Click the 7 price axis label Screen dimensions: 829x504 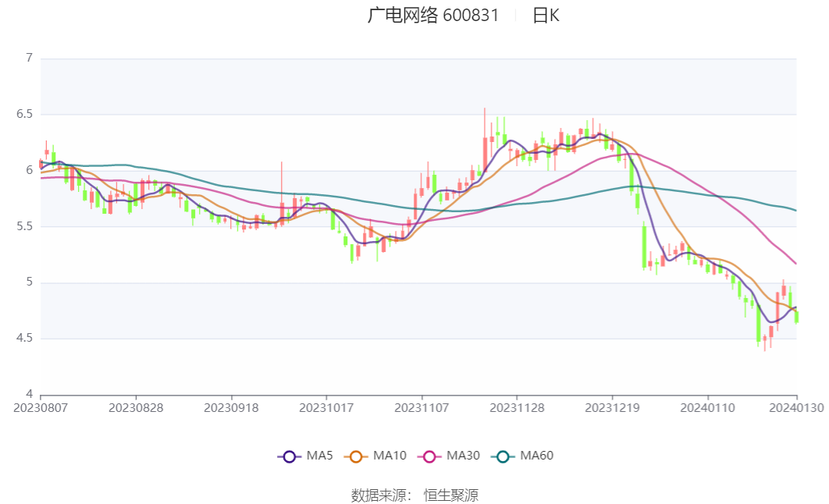[30, 58]
